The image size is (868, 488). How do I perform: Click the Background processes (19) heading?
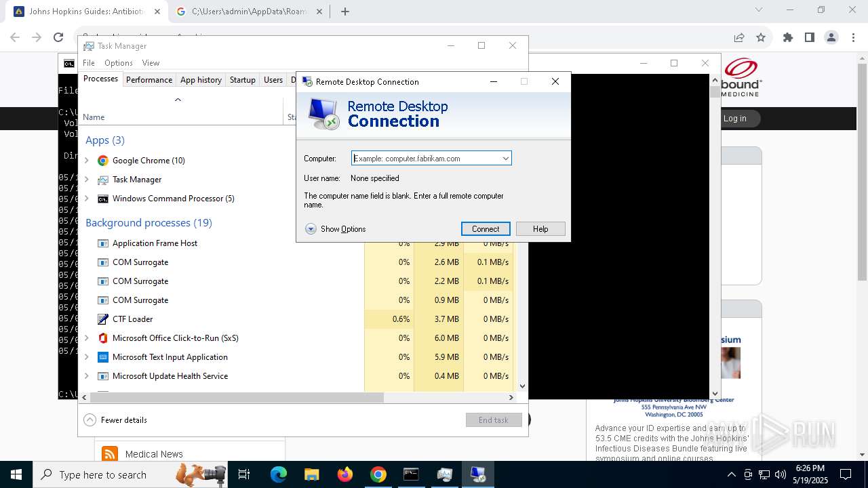pyautogui.click(x=149, y=223)
